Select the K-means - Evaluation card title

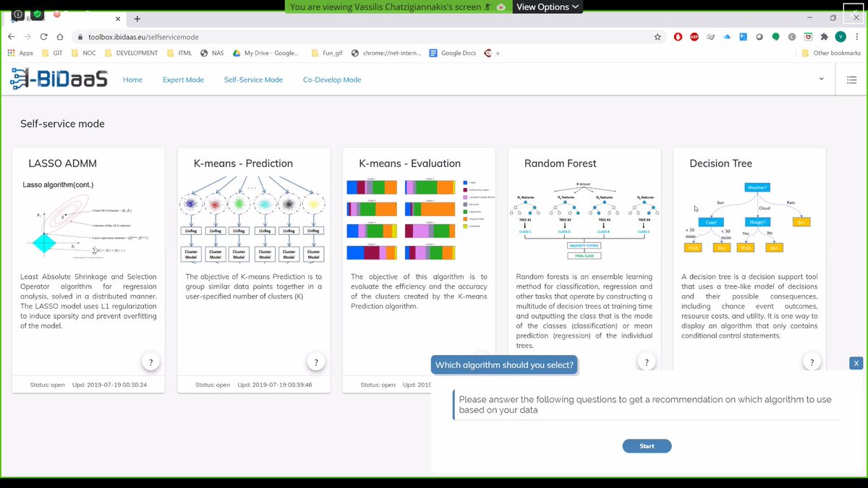click(409, 163)
